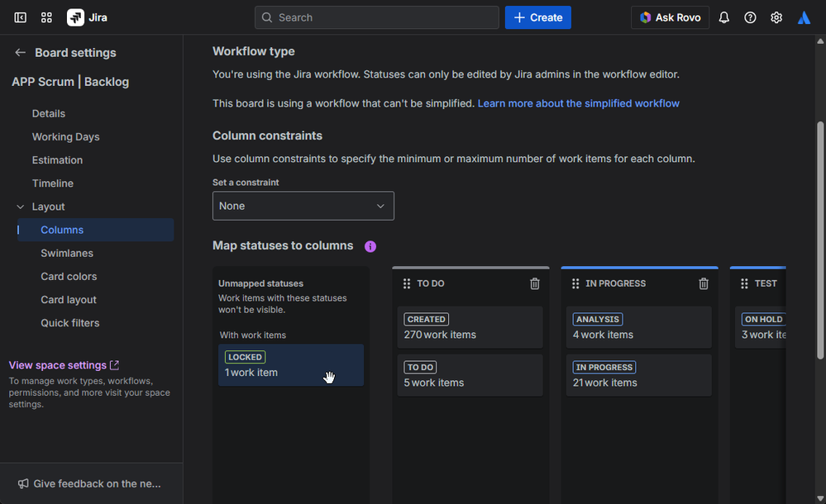Viewport: 826px width, 504px height.
Task: Click the drag handle of IN PROGRESS column
Action: click(575, 284)
